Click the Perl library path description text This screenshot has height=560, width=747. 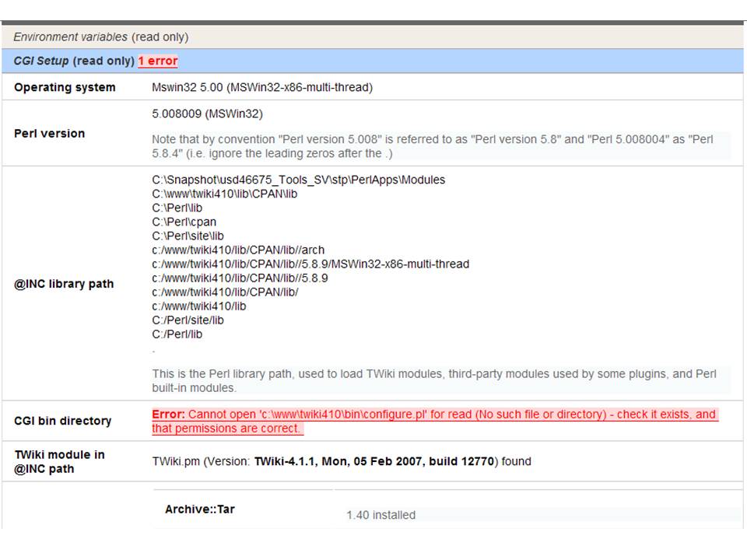point(433,380)
